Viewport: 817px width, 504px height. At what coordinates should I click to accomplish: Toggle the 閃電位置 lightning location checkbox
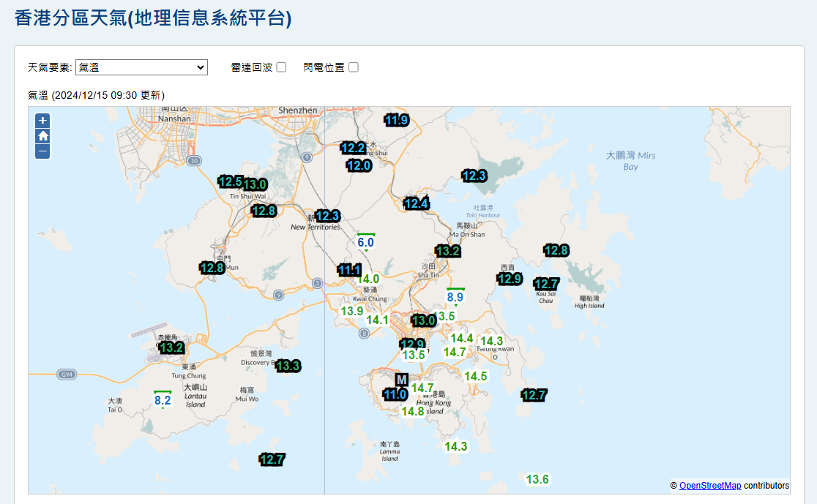354,67
